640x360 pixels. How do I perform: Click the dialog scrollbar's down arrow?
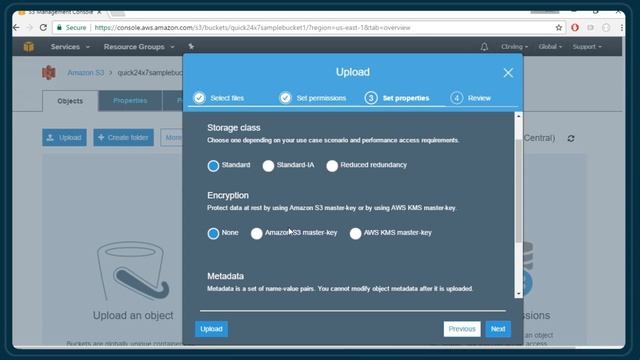[x=518, y=293]
